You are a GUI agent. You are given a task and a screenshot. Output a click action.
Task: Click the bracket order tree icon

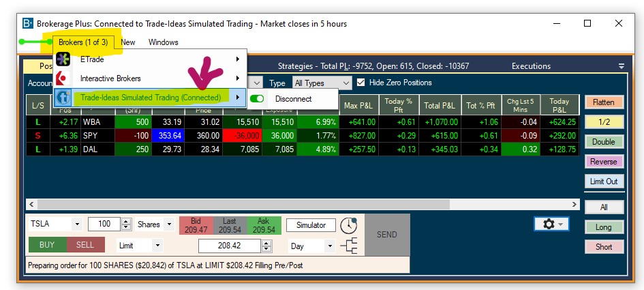pyautogui.click(x=349, y=246)
